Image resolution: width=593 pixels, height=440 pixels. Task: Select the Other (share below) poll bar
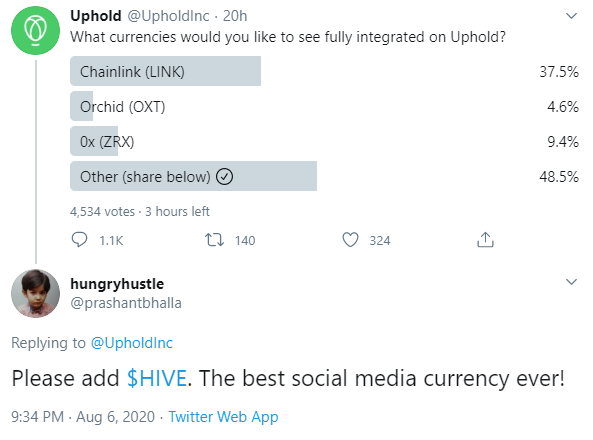tap(193, 176)
